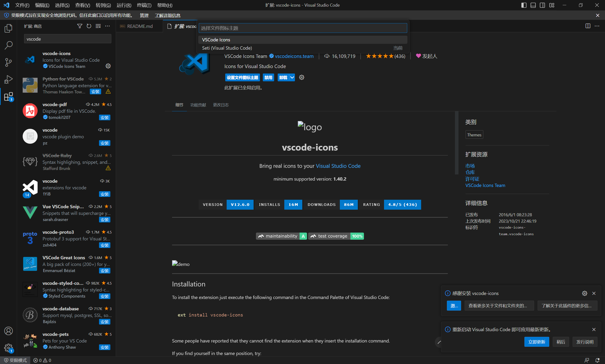Dismiss the restart VS Code notification

tap(594, 329)
